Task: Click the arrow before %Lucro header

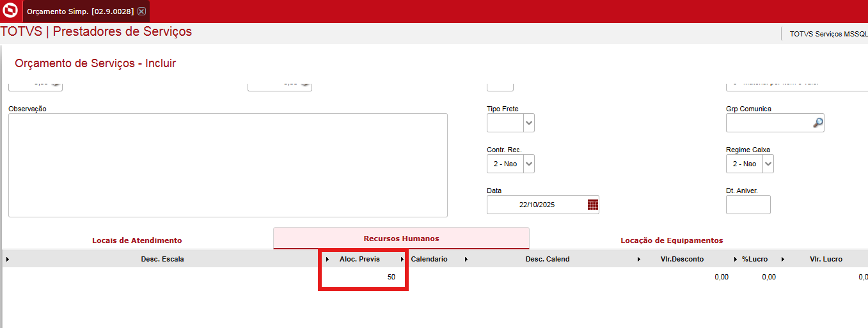Action: (736, 259)
